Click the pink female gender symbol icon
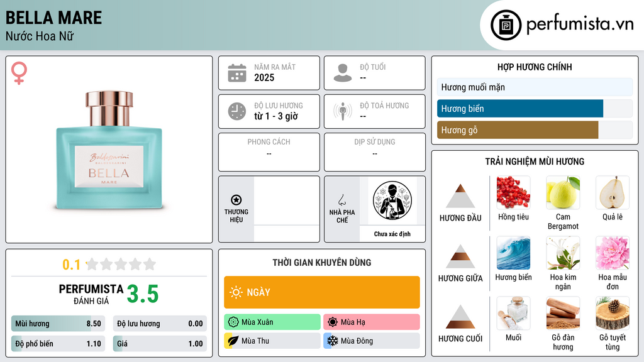The image size is (644, 362). click(x=19, y=73)
